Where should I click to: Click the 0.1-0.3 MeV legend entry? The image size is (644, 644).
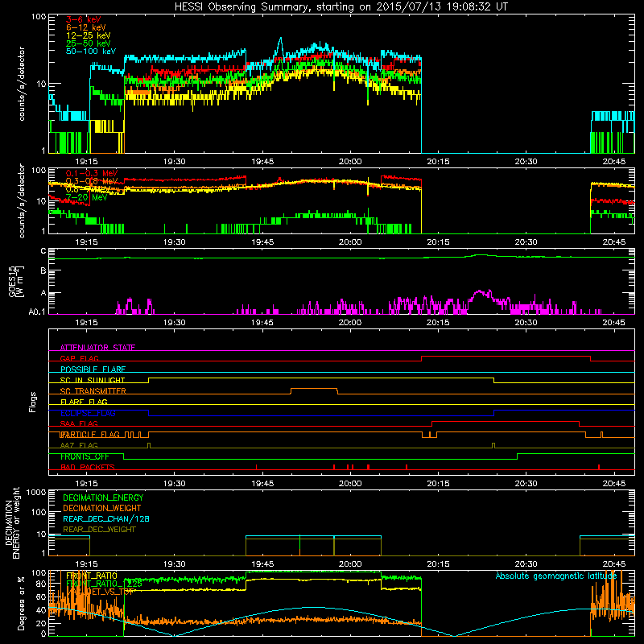click(92, 173)
